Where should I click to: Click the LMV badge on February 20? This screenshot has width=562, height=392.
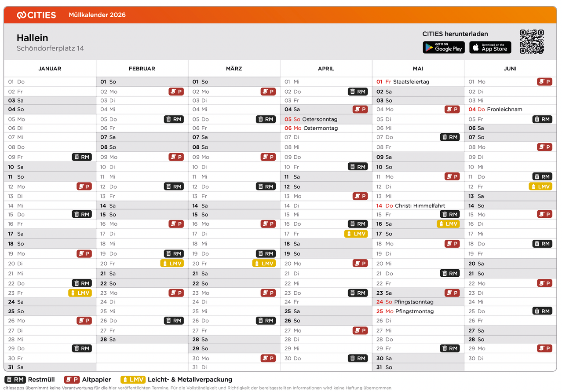(x=172, y=264)
